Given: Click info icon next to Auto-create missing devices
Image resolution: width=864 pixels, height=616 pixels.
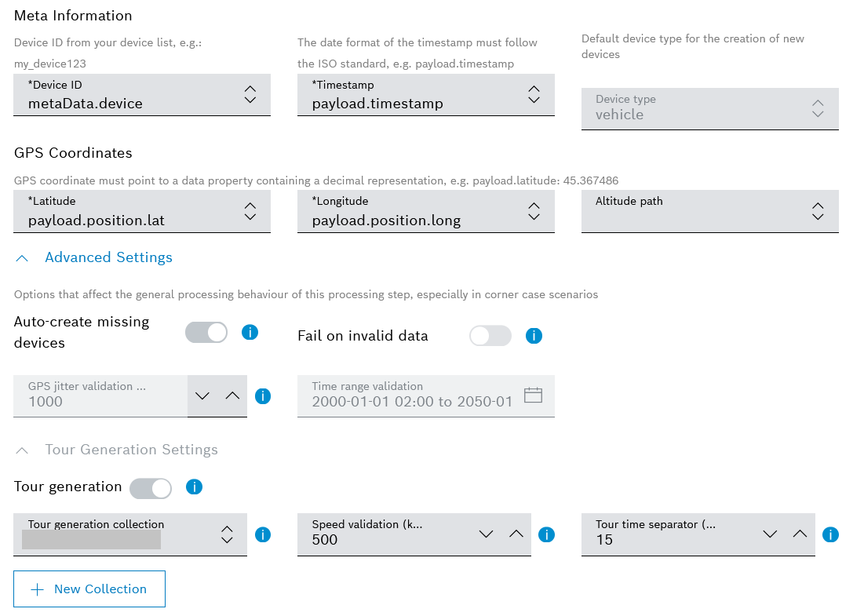Looking at the screenshot, I should coord(250,332).
